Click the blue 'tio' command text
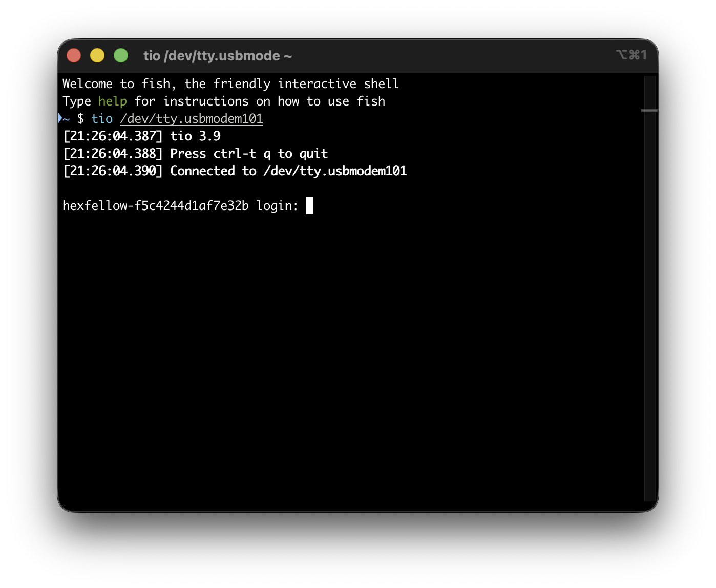The width and height of the screenshot is (716, 588). point(102,119)
